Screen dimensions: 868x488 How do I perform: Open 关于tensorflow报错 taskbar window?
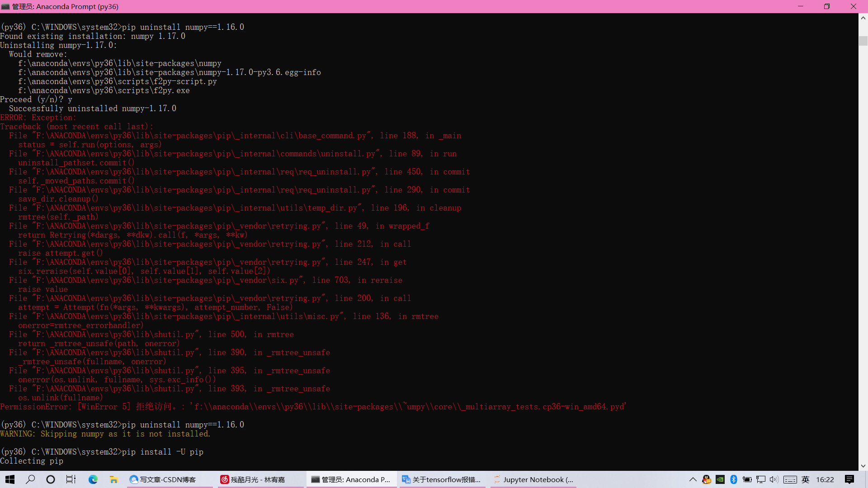pyautogui.click(x=442, y=479)
